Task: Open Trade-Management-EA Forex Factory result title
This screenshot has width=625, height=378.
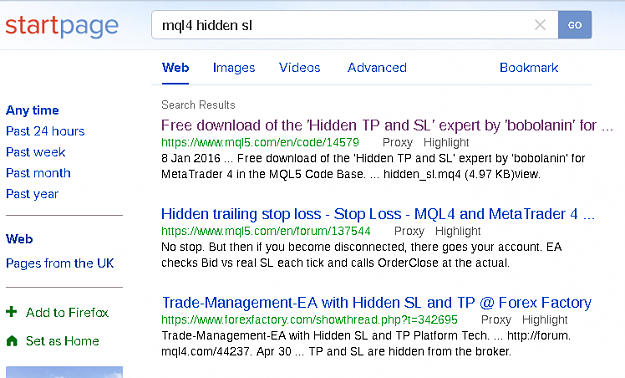Action: pos(377,303)
